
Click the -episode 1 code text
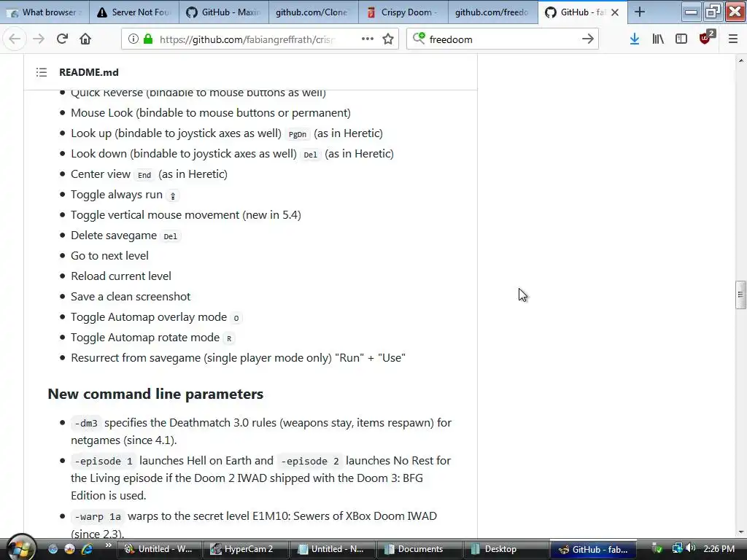coord(104,461)
